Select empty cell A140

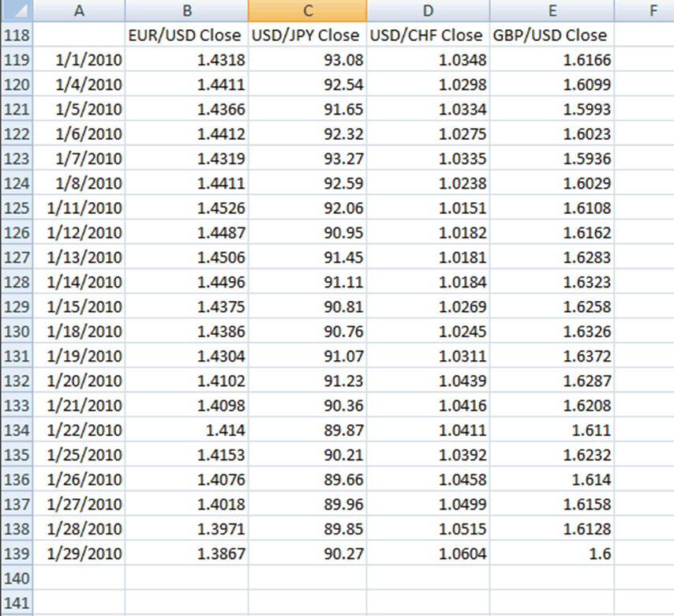tap(79, 579)
